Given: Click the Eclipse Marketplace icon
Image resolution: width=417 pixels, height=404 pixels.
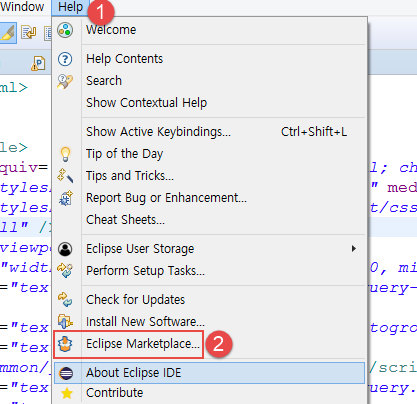Looking at the screenshot, I should click(65, 344).
